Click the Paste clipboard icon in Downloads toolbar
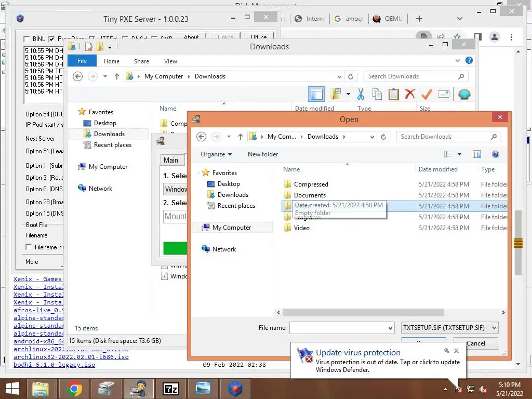532x399 pixels. tap(394, 95)
